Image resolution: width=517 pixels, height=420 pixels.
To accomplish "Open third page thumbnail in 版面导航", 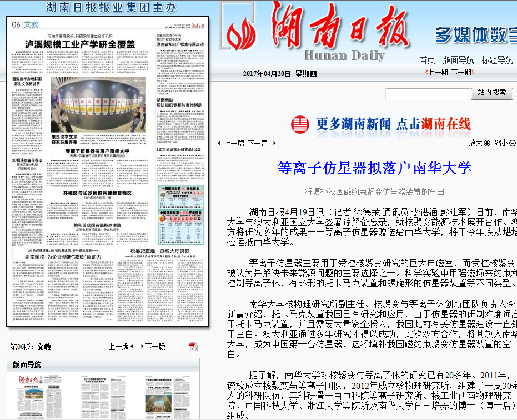I will (168, 397).
